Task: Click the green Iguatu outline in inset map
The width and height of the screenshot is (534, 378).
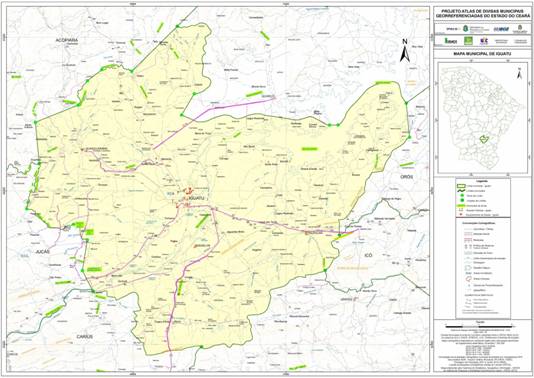Action: [484, 139]
